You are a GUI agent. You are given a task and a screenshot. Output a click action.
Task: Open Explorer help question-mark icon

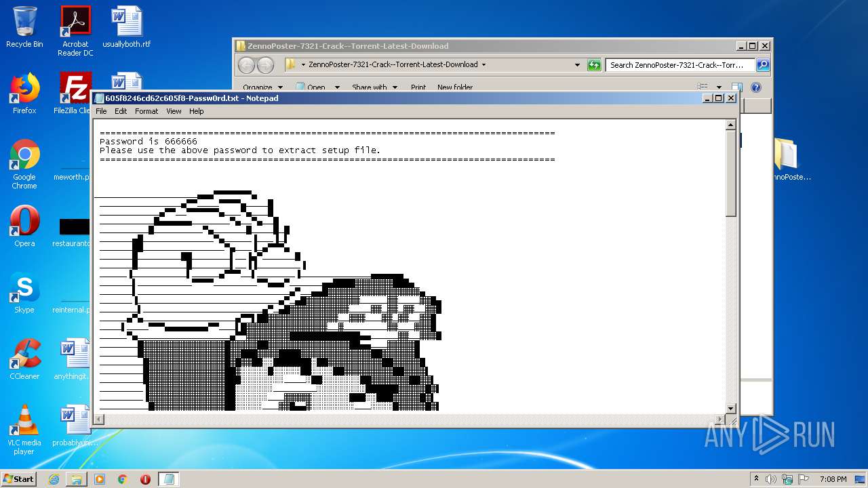(x=756, y=87)
